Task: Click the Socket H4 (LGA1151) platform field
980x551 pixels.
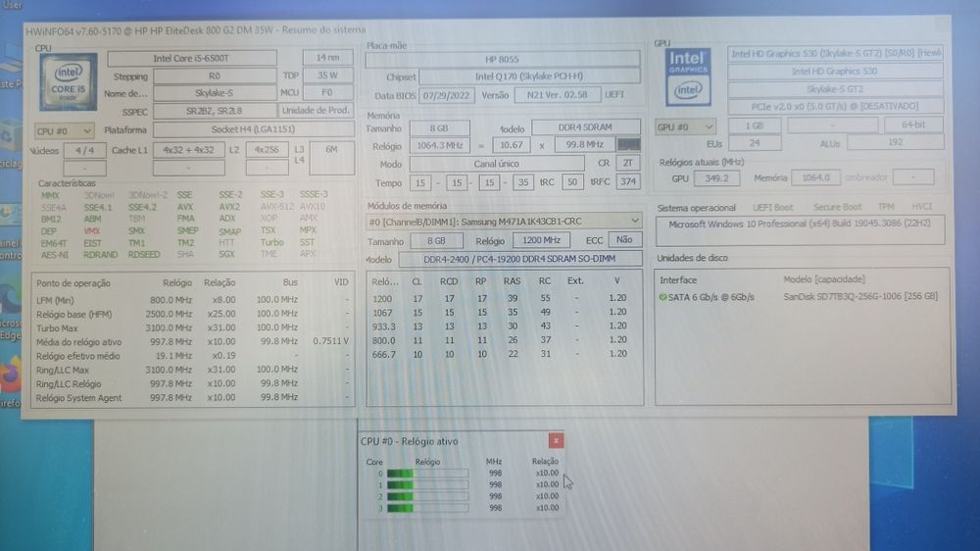Action: coord(253,129)
